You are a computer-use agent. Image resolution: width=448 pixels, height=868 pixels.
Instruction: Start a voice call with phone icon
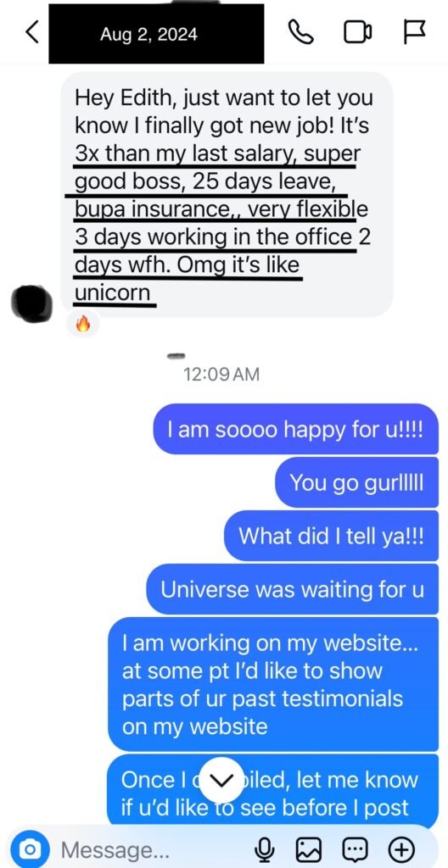[x=301, y=33]
